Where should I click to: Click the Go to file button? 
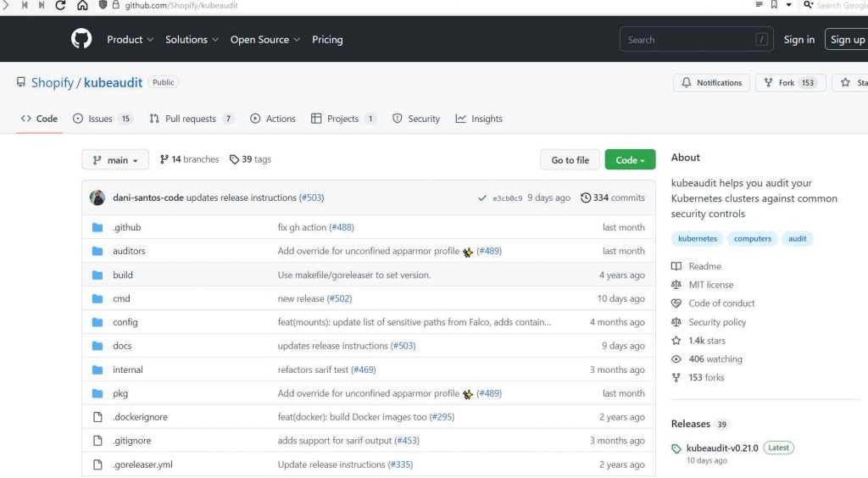(x=570, y=160)
